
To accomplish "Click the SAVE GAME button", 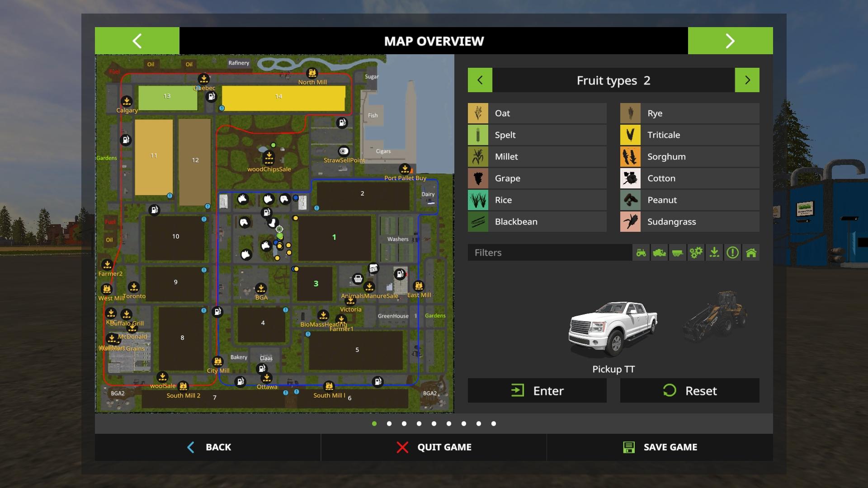I will pyautogui.click(x=660, y=447).
